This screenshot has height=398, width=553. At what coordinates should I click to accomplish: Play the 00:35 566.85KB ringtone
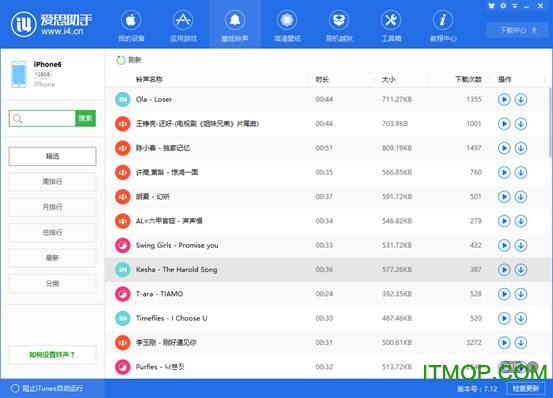pos(504,172)
